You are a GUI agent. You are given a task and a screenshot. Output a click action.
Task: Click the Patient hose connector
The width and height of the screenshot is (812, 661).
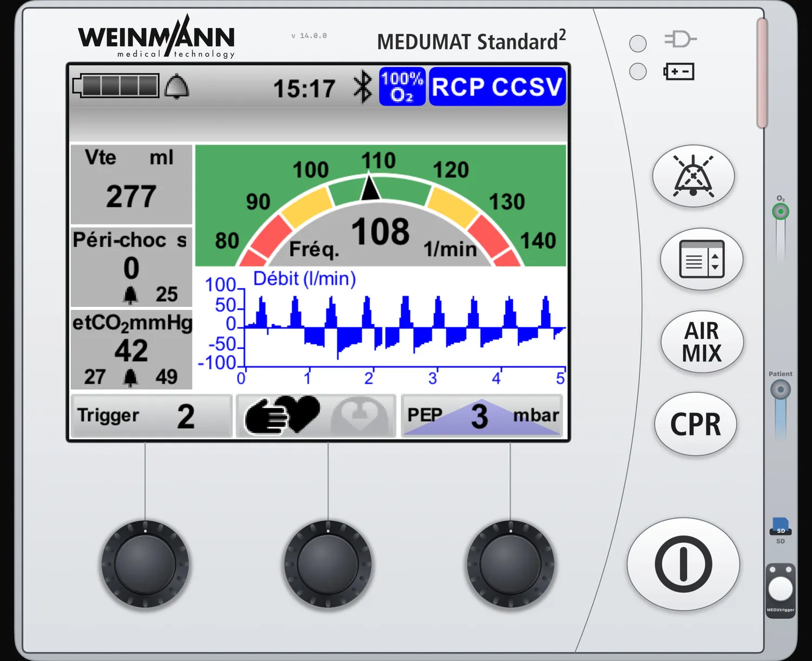[781, 389]
